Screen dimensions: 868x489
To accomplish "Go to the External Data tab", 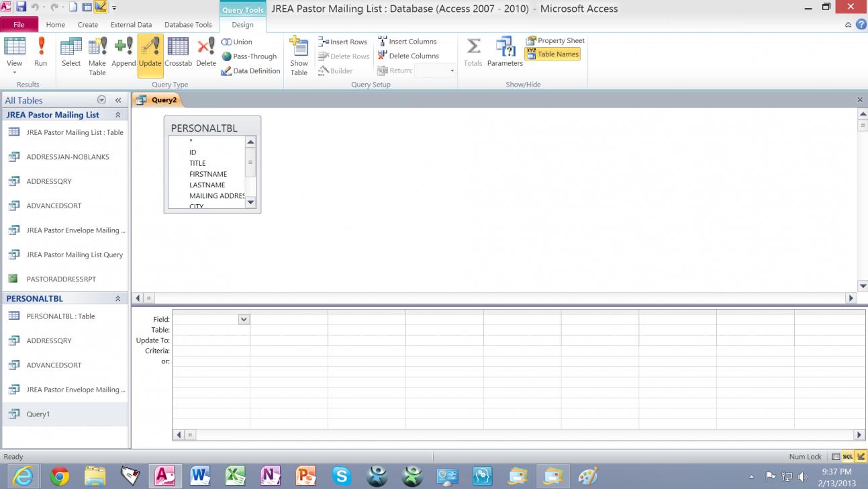I will [x=132, y=25].
